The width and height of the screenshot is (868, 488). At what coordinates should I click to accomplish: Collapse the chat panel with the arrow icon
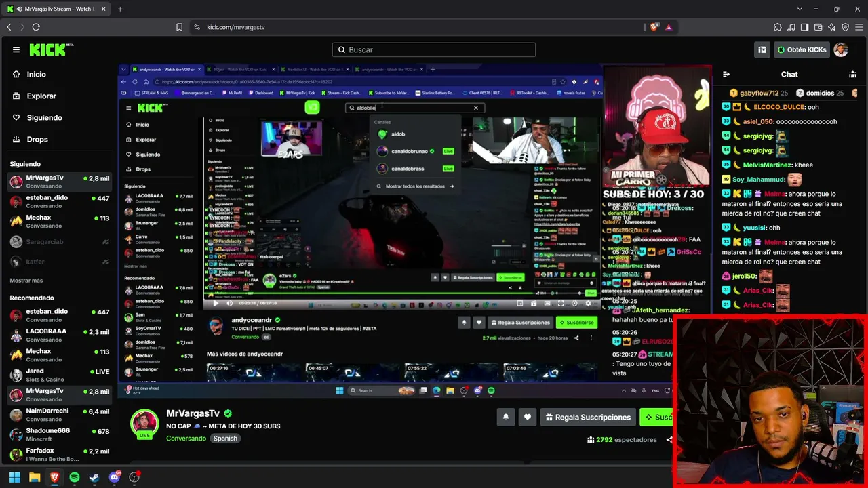point(726,74)
